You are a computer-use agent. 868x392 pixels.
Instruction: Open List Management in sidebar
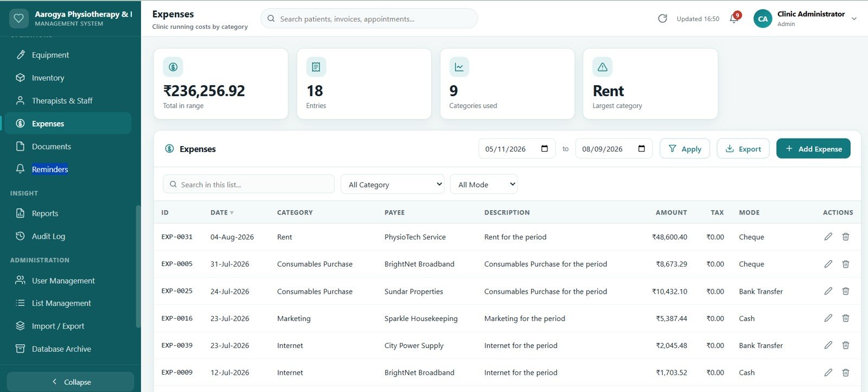tap(68, 303)
